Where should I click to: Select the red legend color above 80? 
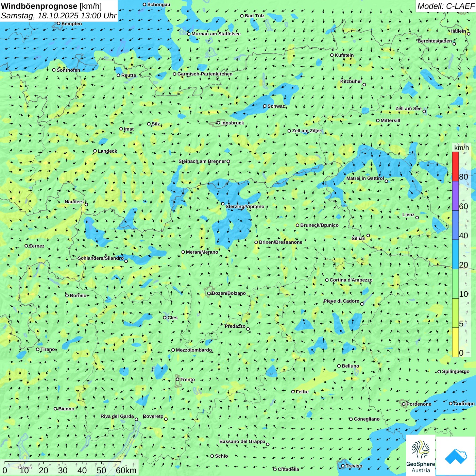click(x=455, y=166)
